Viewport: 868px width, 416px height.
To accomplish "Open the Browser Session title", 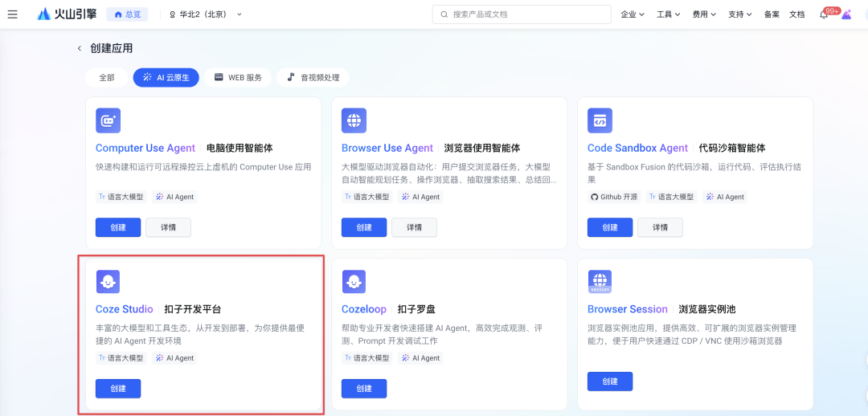I will coord(627,309).
